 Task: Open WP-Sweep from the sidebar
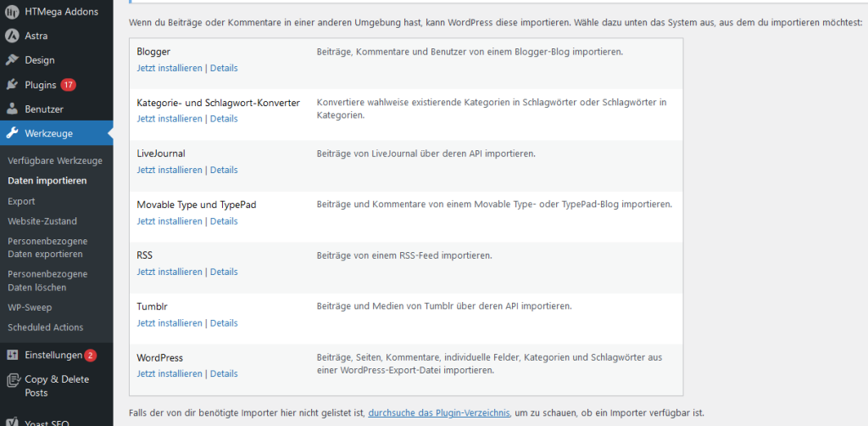coord(31,307)
